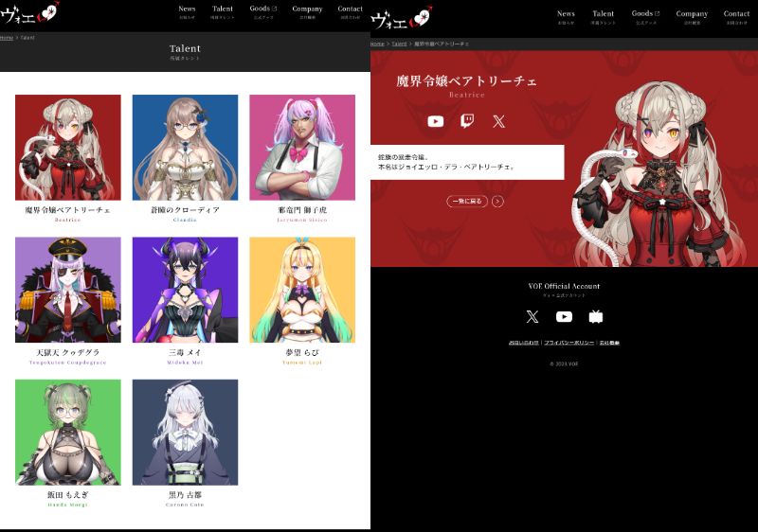
Task: Open Company in the right page navigation
Action: (692, 17)
